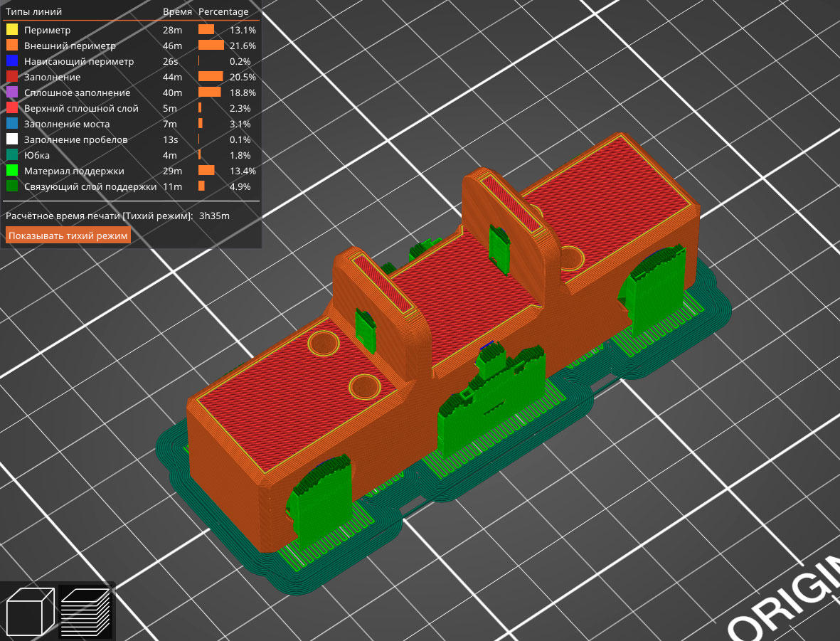Hide the Заполнение line type
Screen dimensions: 840x641
52,78
